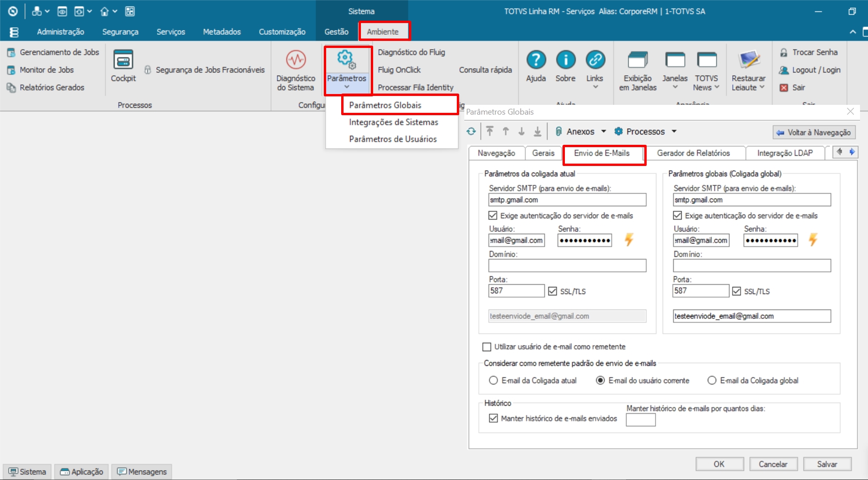Click Trocar Senha
The image size is (868, 480).
pos(809,52)
